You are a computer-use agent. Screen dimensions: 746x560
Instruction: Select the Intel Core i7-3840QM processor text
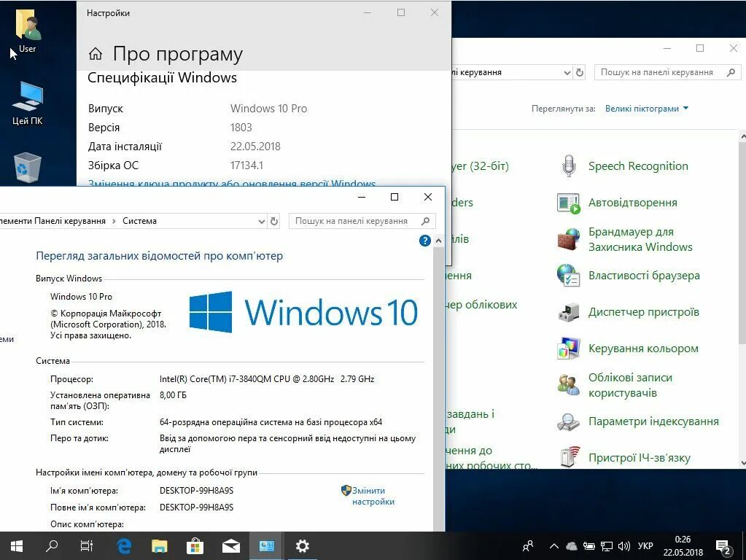coord(267,379)
